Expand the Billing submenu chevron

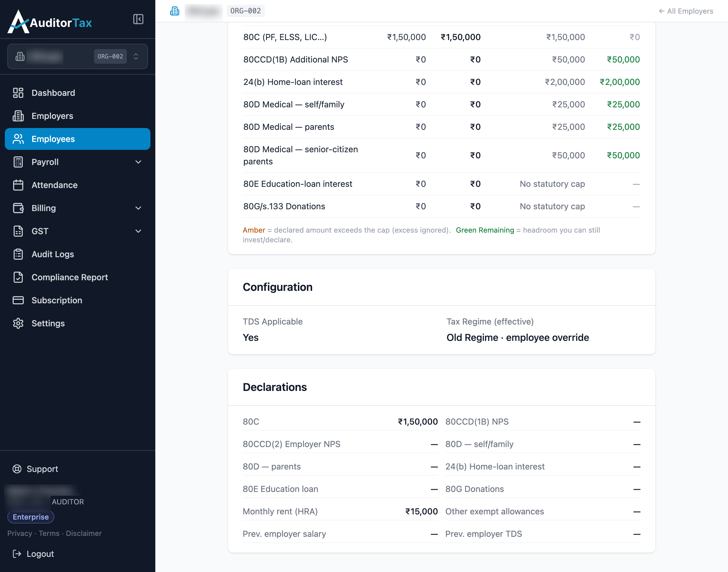[x=138, y=208]
